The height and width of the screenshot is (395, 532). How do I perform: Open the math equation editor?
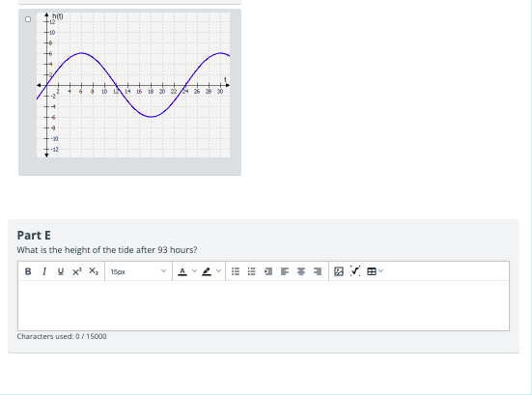click(355, 271)
